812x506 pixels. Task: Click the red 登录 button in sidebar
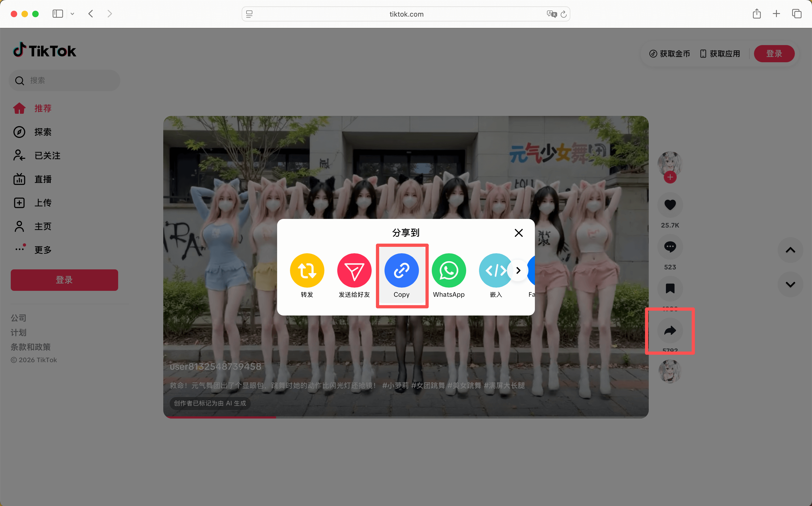click(x=64, y=280)
